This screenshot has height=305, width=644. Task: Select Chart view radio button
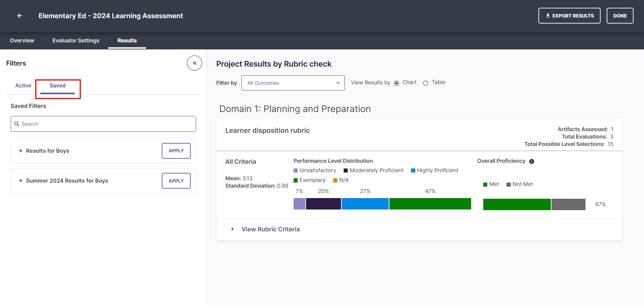pyautogui.click(x=396, y=83)
